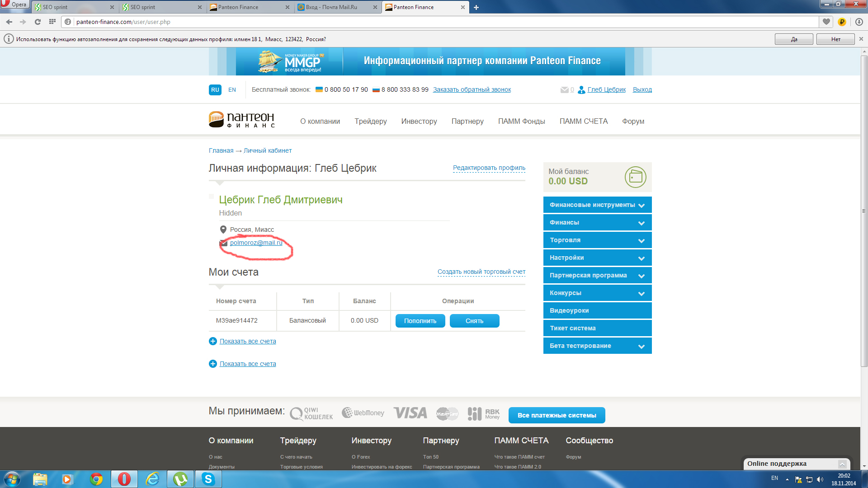The width and height of the screenshot is (868, 488).
Task: Open ПАММ Фонды navigation item
Action: 521,121
